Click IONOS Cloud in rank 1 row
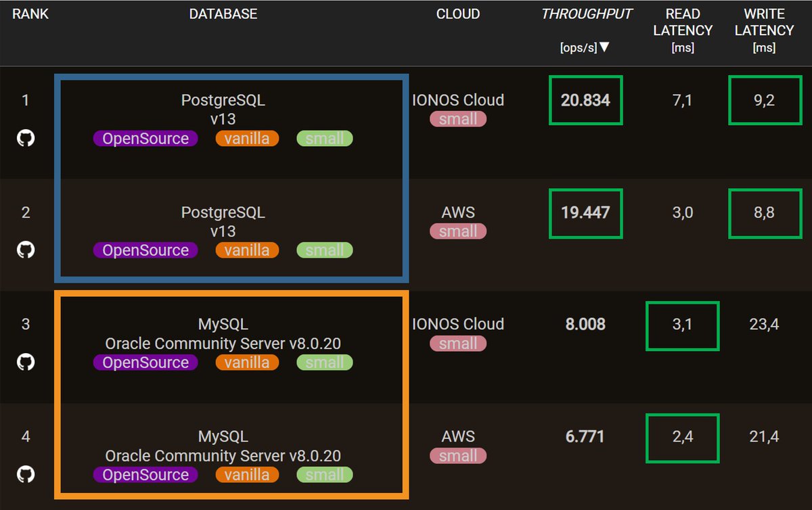This screenshot has height=510, width=812. tap(458, 100)
